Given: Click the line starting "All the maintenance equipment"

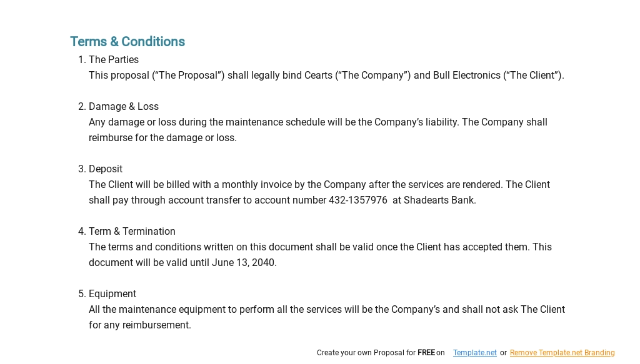Looking at the screenshot, I should click(326, 310).
